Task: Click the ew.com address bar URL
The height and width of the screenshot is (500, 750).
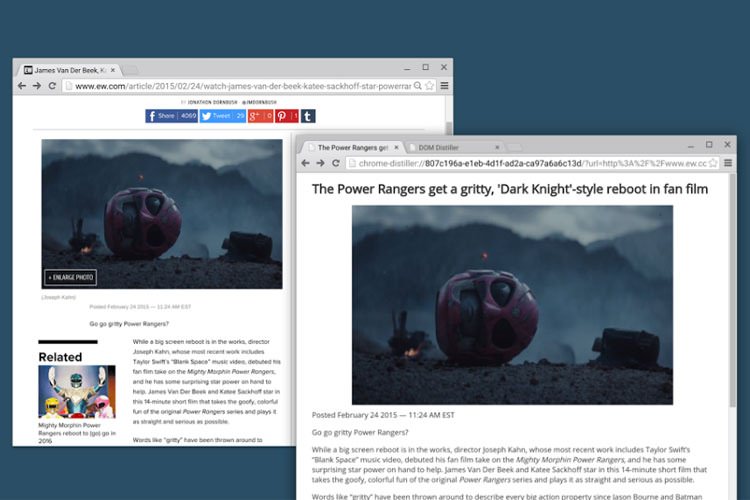Action: tap(243, 86)
